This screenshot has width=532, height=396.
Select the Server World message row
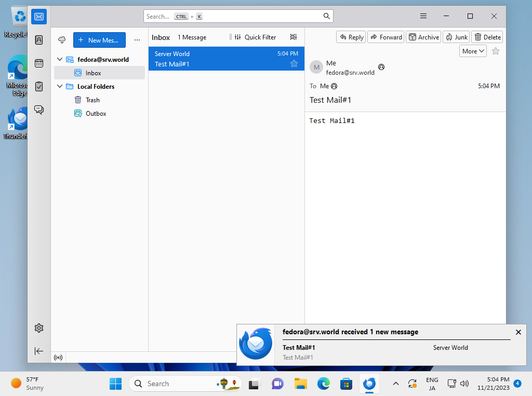point(227,59)
